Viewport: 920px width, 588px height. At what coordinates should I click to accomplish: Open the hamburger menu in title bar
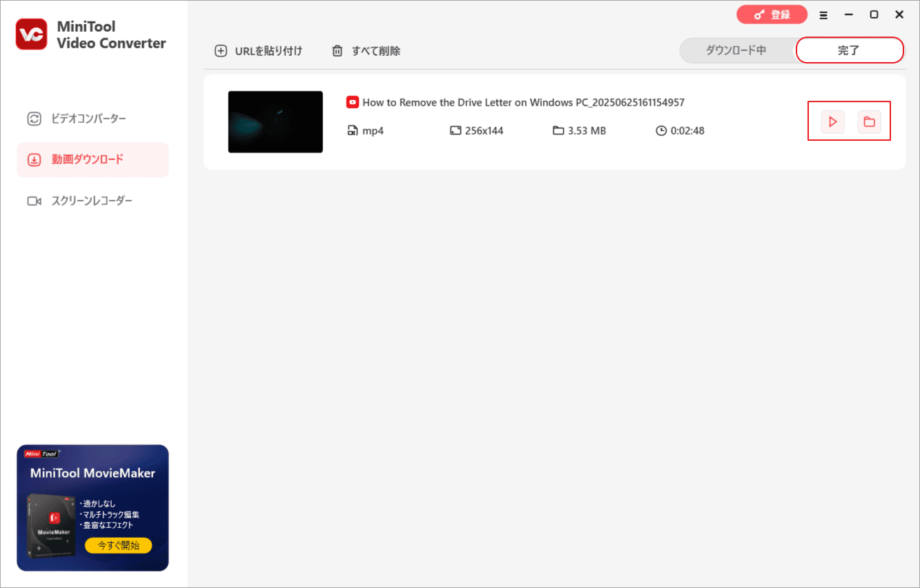point(823,14)
